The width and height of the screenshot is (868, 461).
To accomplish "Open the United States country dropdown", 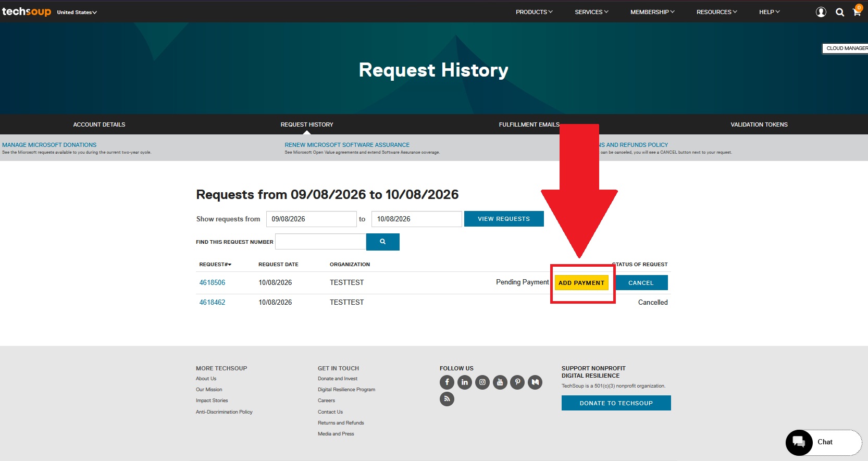I will 77,12.
